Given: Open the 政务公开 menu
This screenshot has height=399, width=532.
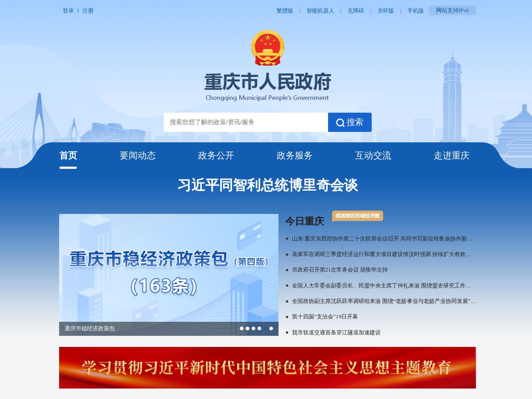Looking at the screenshot, I should pos(216,156).
